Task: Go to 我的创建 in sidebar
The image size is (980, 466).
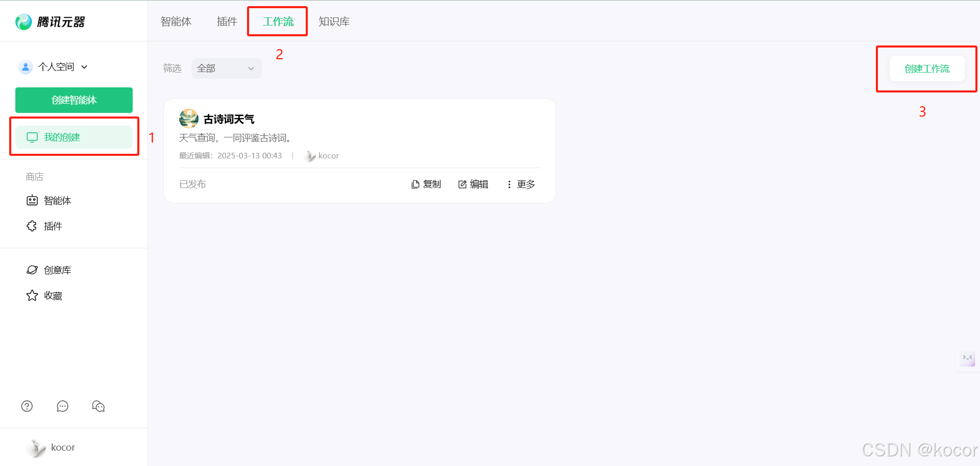Action: 74,137
